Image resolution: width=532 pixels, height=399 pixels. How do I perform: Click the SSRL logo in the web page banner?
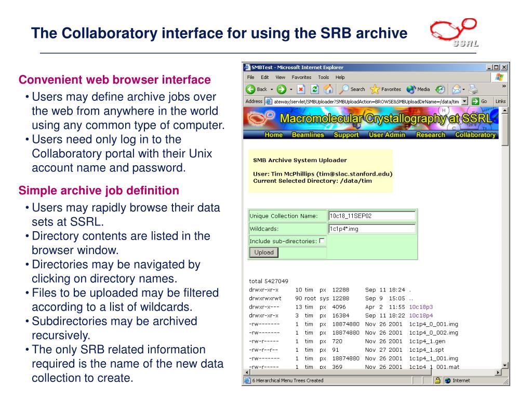click(261, 117)
